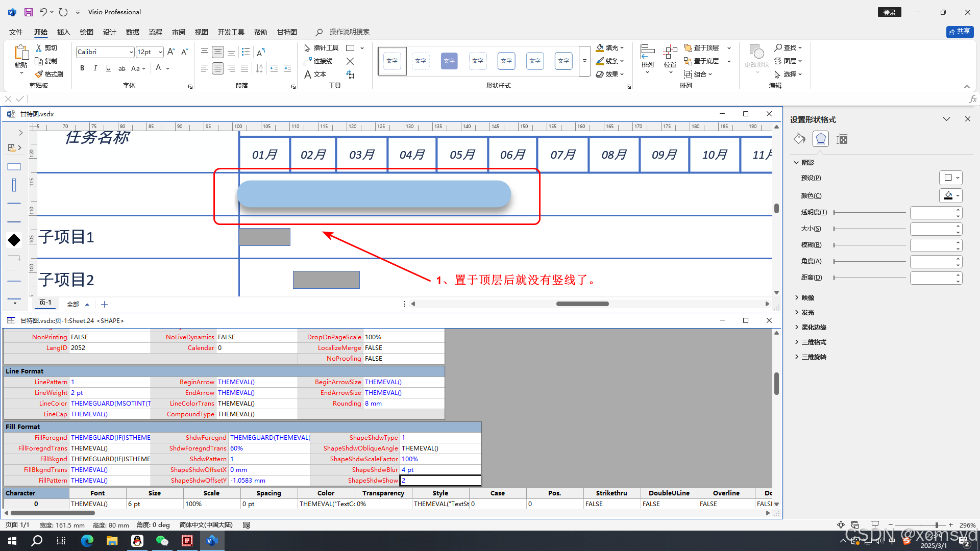Open the 设计 ribbon tab
Viewport: 980px width, 551px height.
click(x=109, y=32)
